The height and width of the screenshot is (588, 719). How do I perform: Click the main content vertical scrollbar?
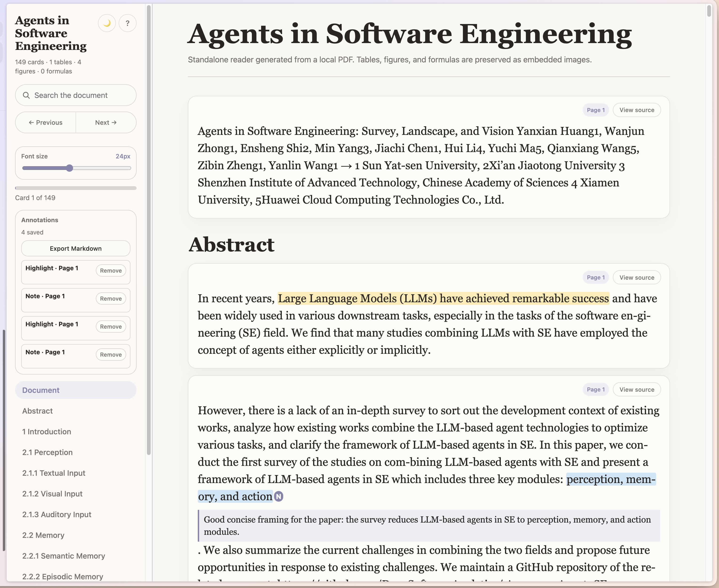coord(709,11)
